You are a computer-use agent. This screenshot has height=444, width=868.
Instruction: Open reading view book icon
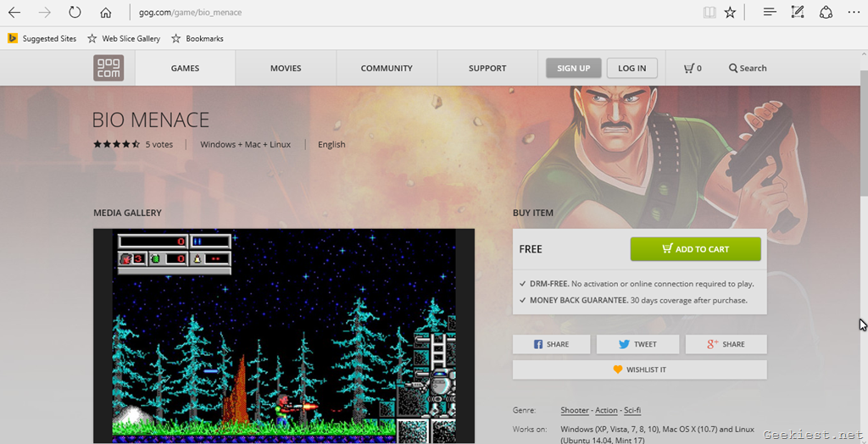click(709, 13)
